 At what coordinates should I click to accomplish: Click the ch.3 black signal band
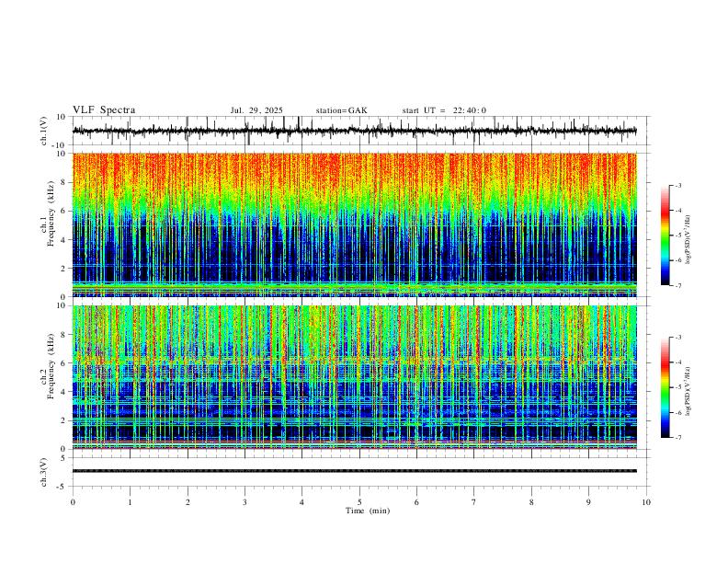(354, 471)
